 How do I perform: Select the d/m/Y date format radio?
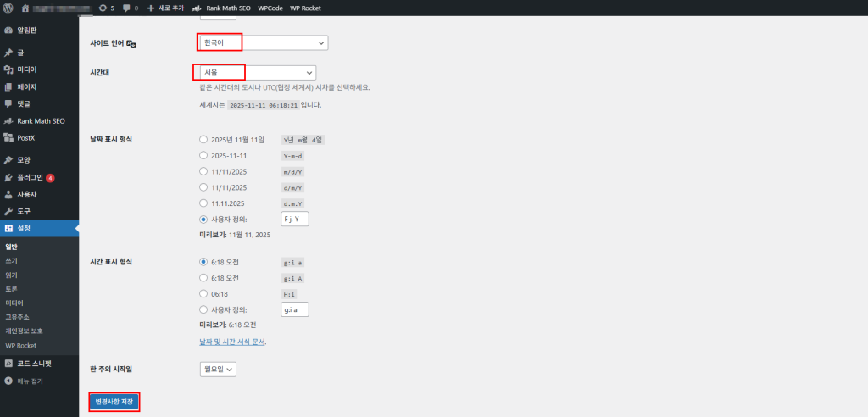pyautogui.click(x=203, y=187)
